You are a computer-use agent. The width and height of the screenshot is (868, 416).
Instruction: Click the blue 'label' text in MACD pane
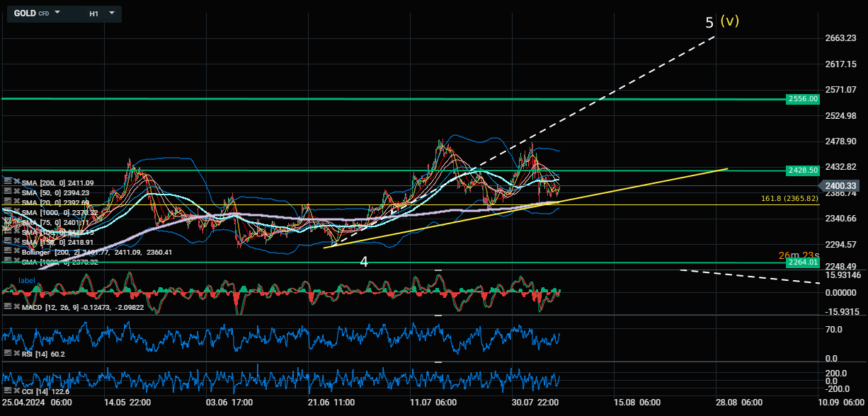coord(27,280)
